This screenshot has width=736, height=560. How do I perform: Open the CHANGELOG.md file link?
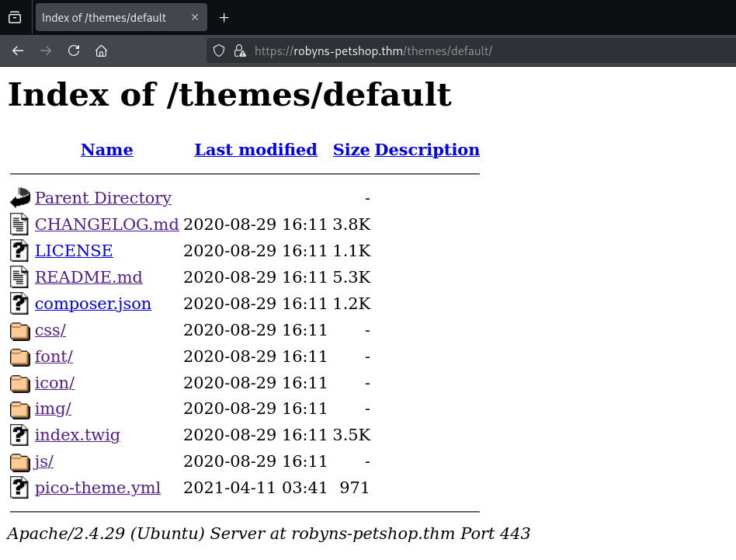(x=106, y=224)
